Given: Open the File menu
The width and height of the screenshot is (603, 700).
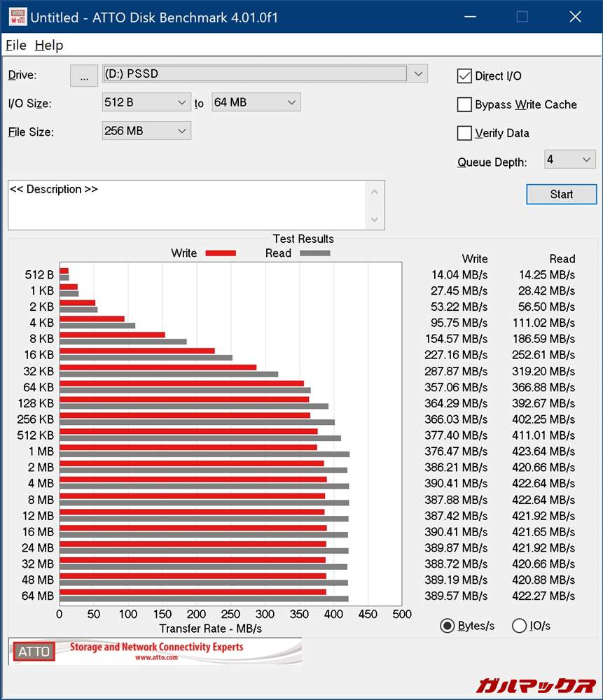Looking at the screenshot, I should pyautogui.click(x=15, y=45).
